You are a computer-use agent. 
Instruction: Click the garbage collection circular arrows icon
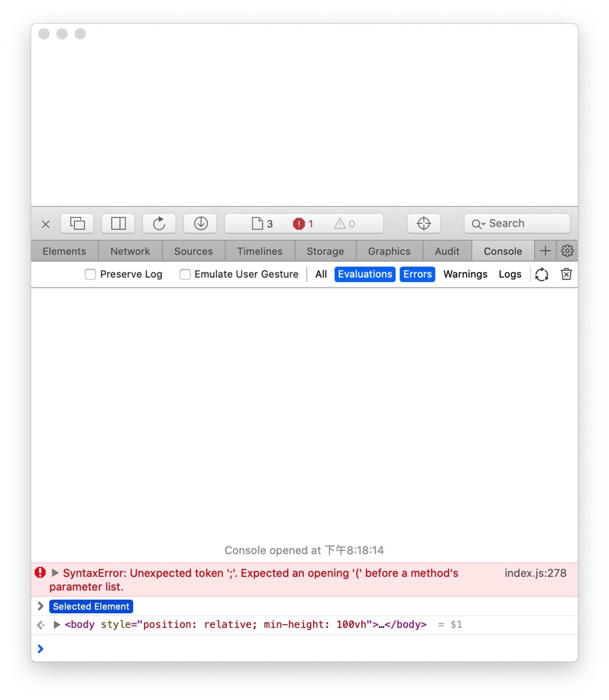(x=542, y=274)
